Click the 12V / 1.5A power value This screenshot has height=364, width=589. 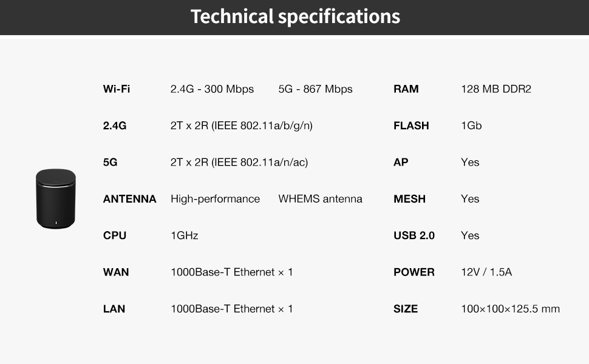[x=486, y=272]
